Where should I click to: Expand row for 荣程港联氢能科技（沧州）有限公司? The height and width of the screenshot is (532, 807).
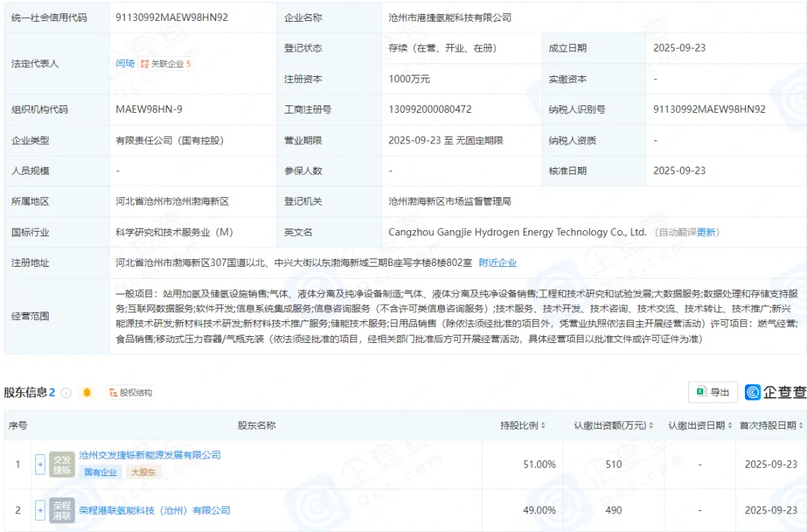click(x=40, y=510)
